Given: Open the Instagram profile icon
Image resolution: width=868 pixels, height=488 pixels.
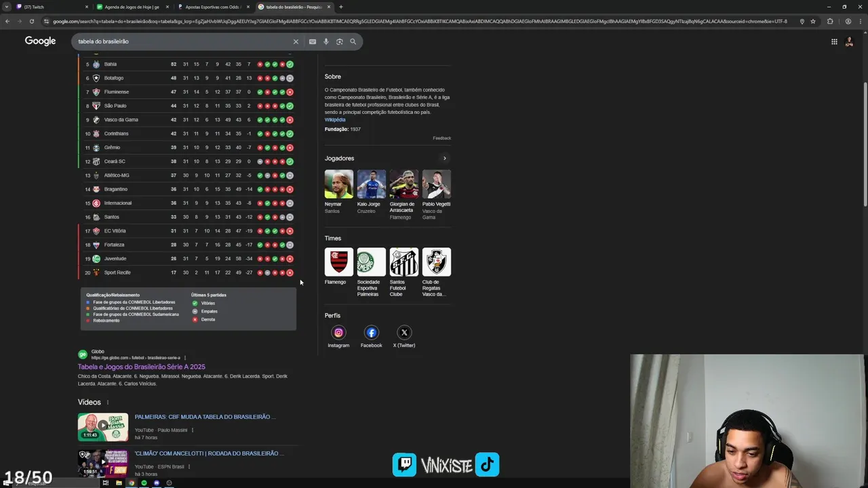Looking at the screenshot, I should (338, 332).
